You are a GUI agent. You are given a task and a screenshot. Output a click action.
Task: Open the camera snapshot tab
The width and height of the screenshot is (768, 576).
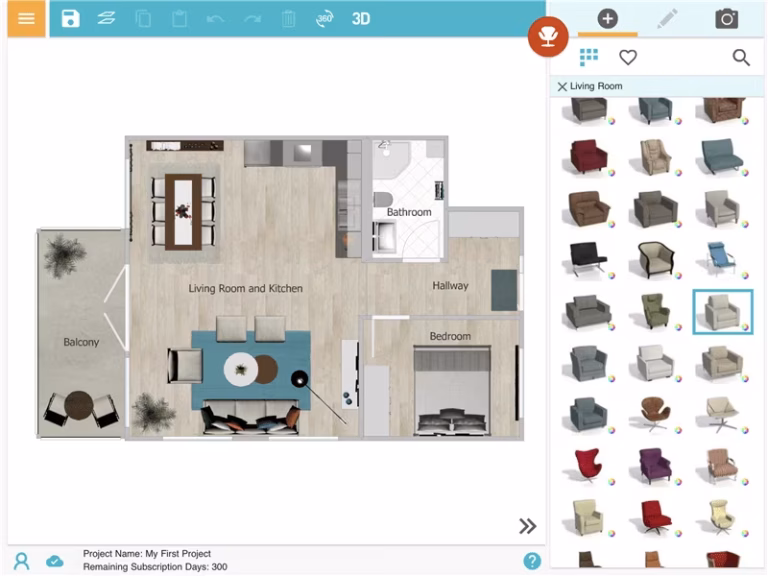coord(726,19)
